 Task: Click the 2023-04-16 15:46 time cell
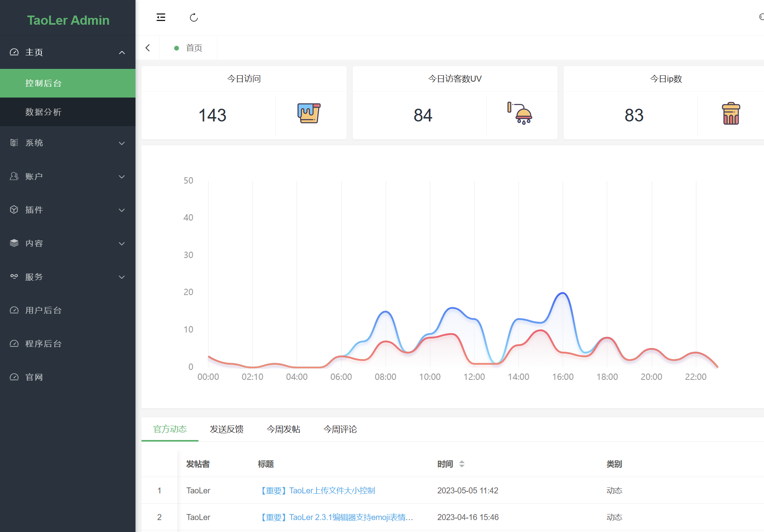coord(468,517)
